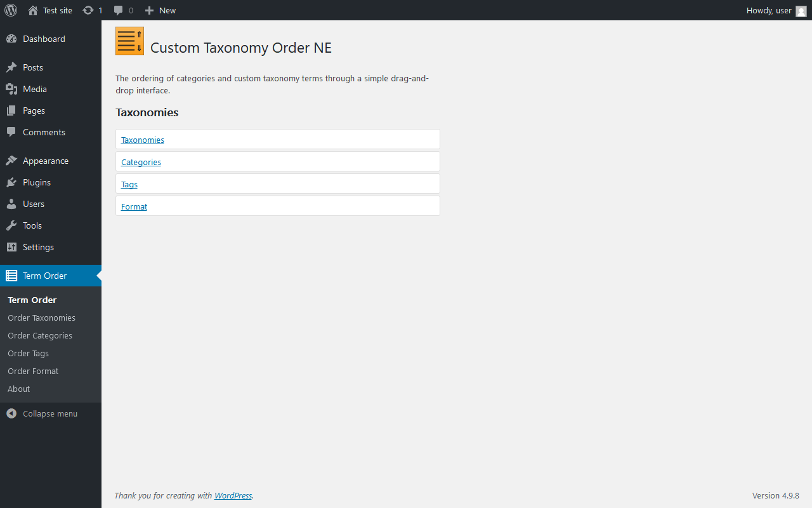
Task: Open Order Format submenu item
Action: 33,371
